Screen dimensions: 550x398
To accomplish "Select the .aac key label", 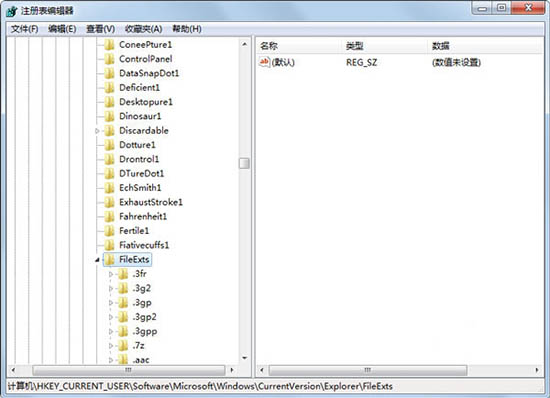I will tap(141, 360).
